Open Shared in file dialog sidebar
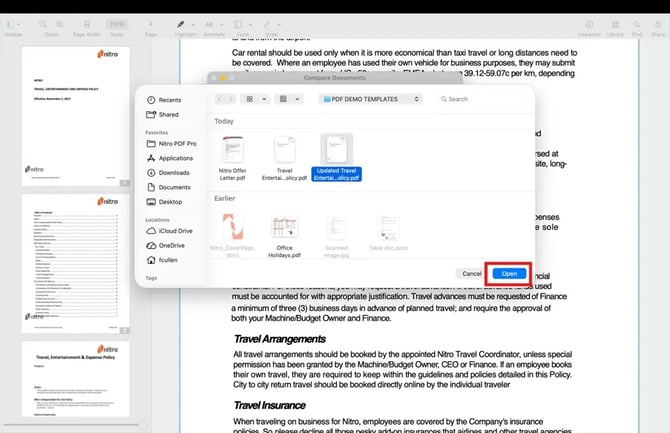 coord(162,115)
